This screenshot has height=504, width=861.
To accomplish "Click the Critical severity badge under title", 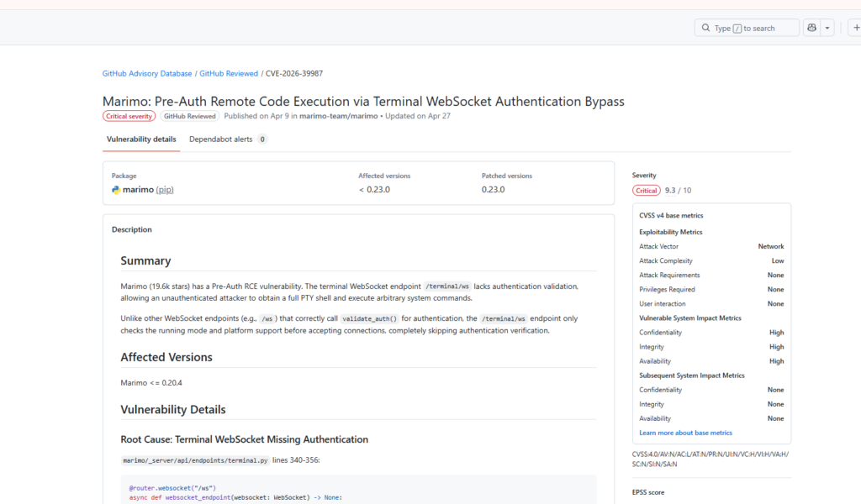I will (x=129, y=116).
